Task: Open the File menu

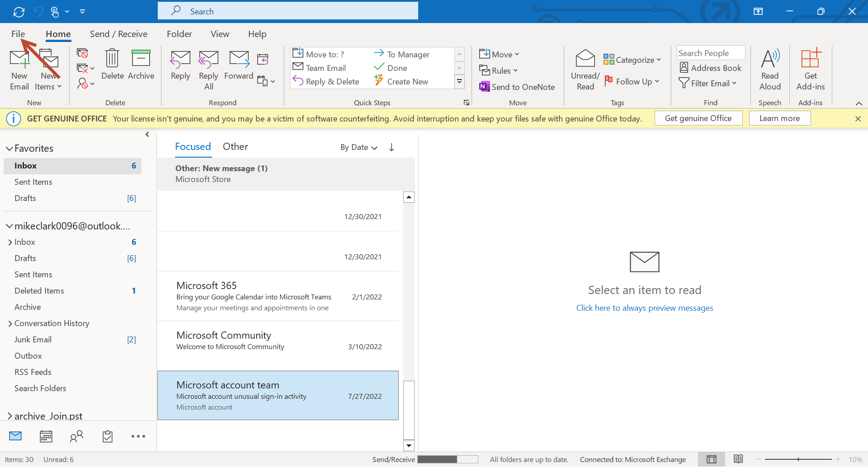Action: (x=18, y=34)
